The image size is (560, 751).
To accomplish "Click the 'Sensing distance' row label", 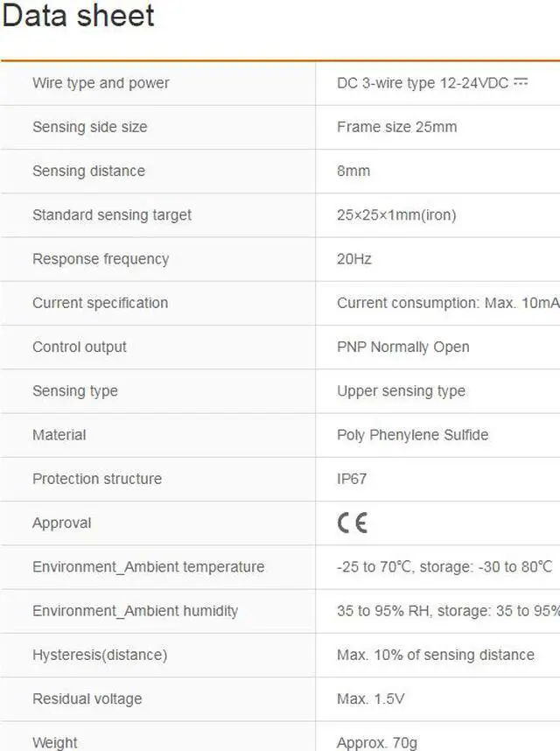I will click(x=88, y=171).
